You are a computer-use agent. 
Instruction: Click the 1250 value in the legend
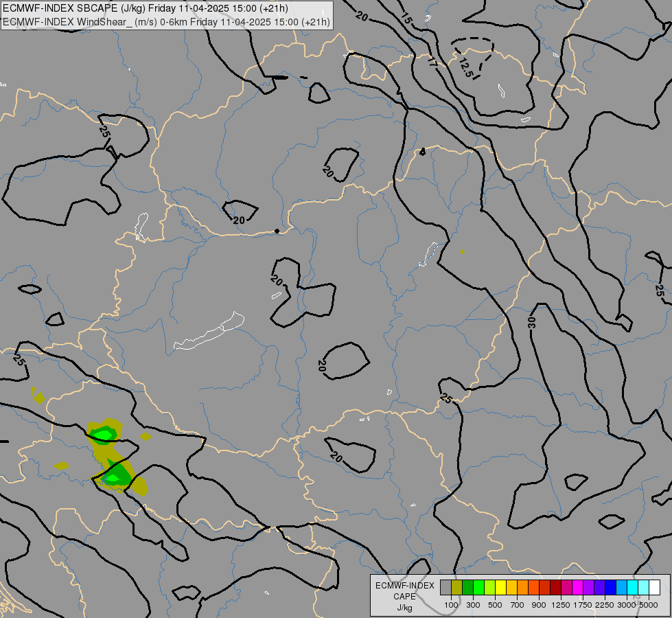(x=561, y=605)
